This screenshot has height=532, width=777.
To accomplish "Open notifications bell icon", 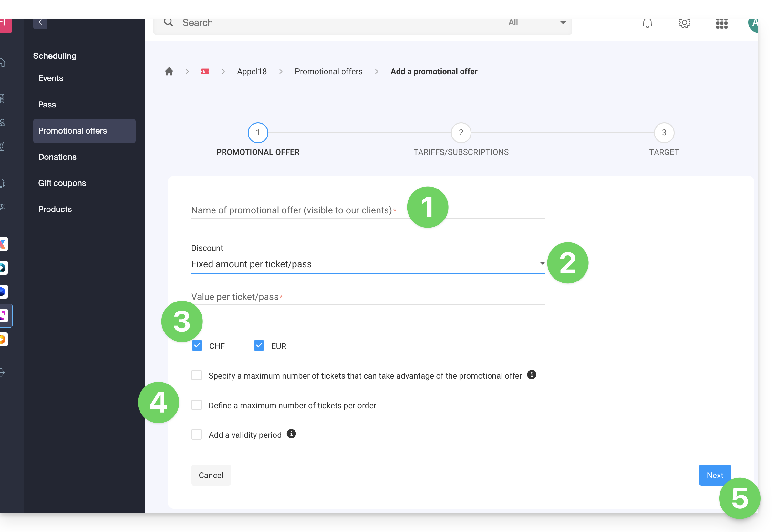I will click(x=647, y=23).
